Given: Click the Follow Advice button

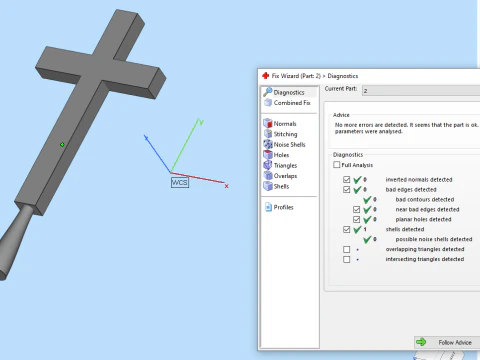Looking at the screenshot, I should 447,342.
